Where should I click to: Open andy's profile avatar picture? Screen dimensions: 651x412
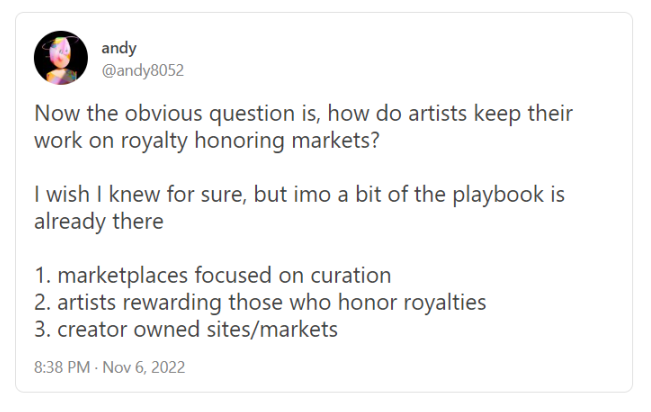(x=61, y=58)
